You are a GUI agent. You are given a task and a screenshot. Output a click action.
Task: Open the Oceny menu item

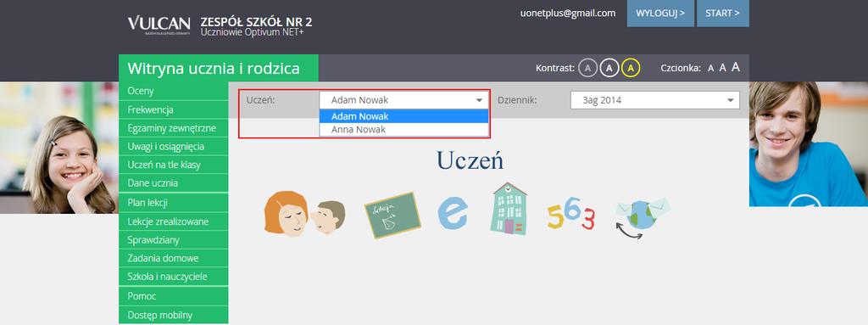tap(173, 91)
